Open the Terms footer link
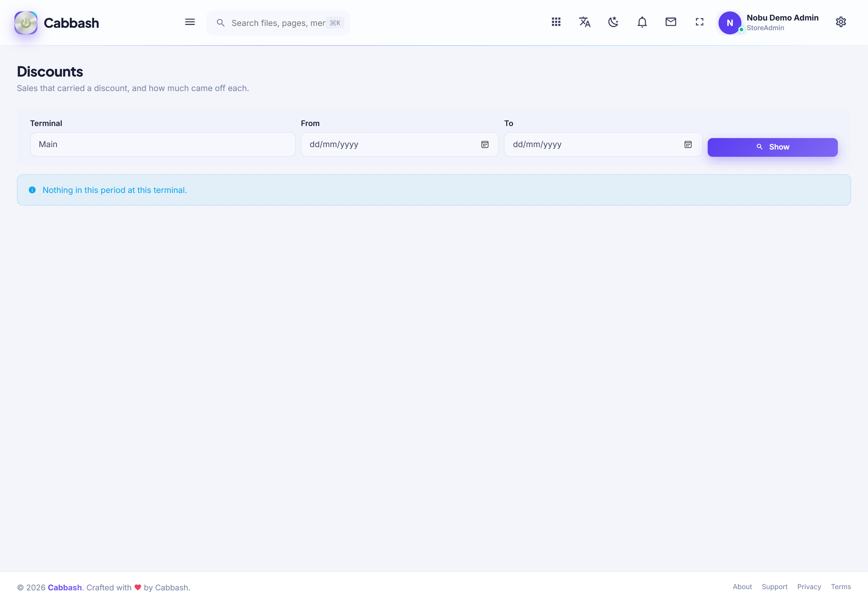Viewport: 868px width, 603px height. (x=841, y=587)
